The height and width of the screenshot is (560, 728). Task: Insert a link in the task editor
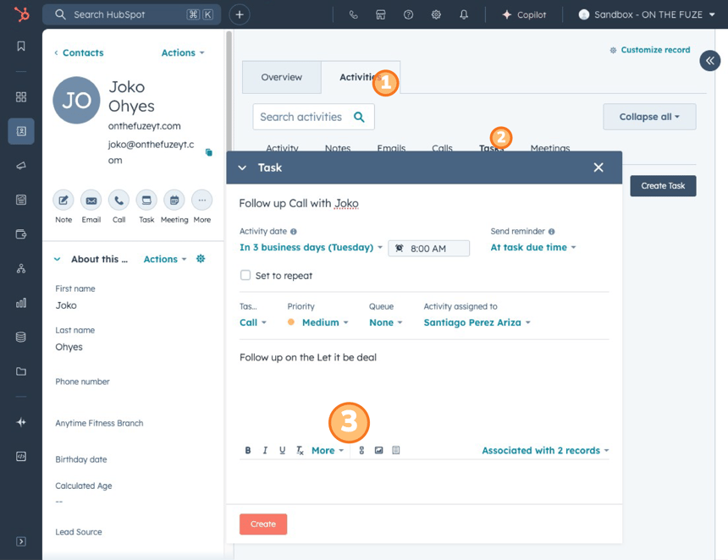pos(361,450)
